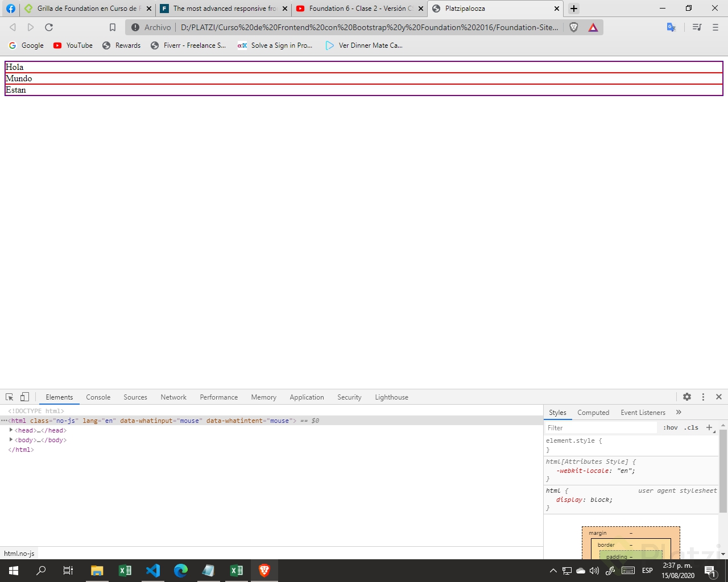
Task: Activate the DevTools element inspector tool
Action: tap(10, 397)
